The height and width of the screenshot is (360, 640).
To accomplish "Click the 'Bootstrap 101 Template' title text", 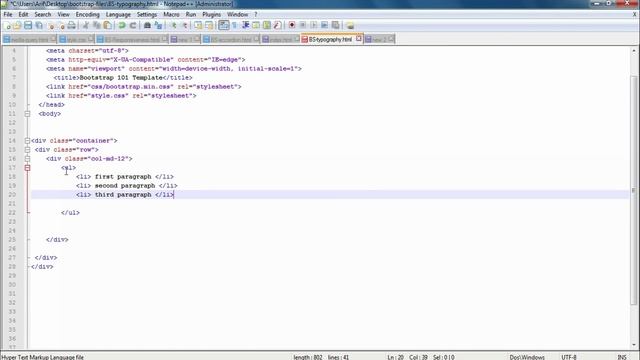I will click(x=121, y=78).
